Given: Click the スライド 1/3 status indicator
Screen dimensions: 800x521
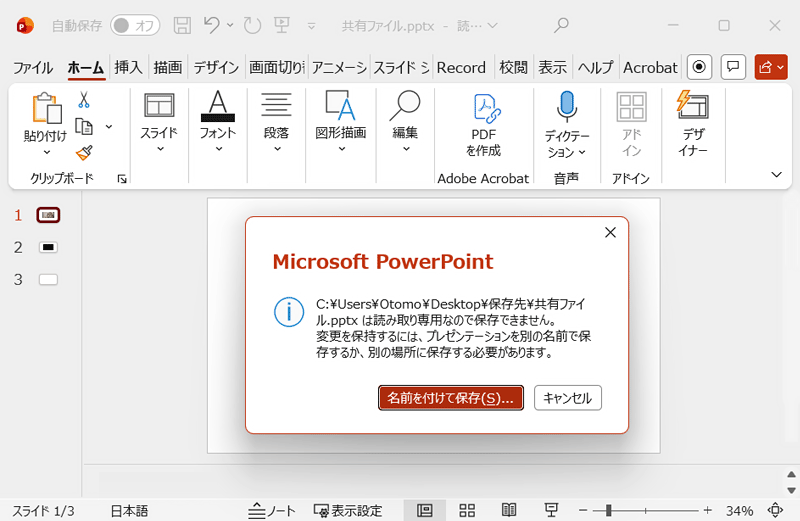Looking at the screenshot, I should click(x=43, y=510).
